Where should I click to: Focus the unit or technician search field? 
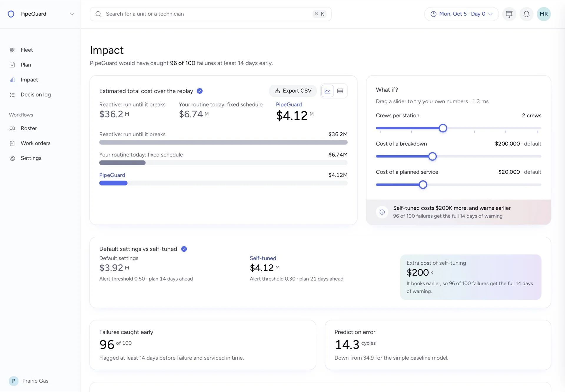pos(210,14)
